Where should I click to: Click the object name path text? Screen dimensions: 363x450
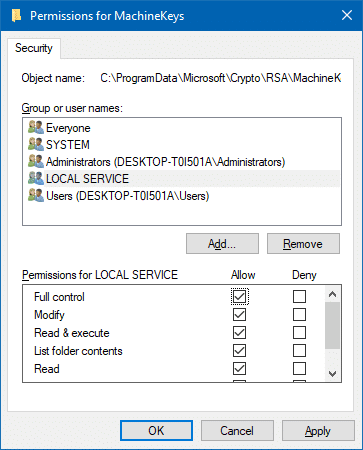[x=221, y=78]
